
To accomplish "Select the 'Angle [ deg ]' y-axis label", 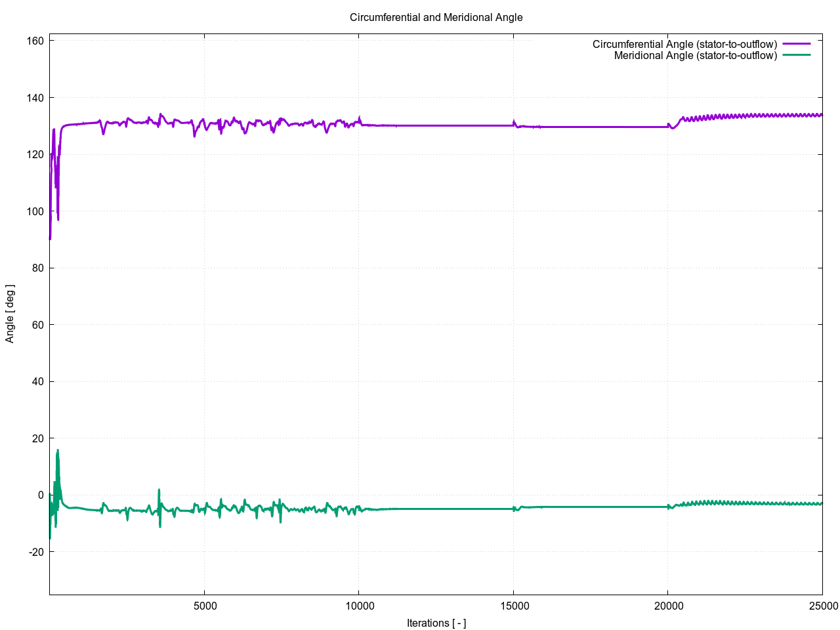I will click(10, 314).
